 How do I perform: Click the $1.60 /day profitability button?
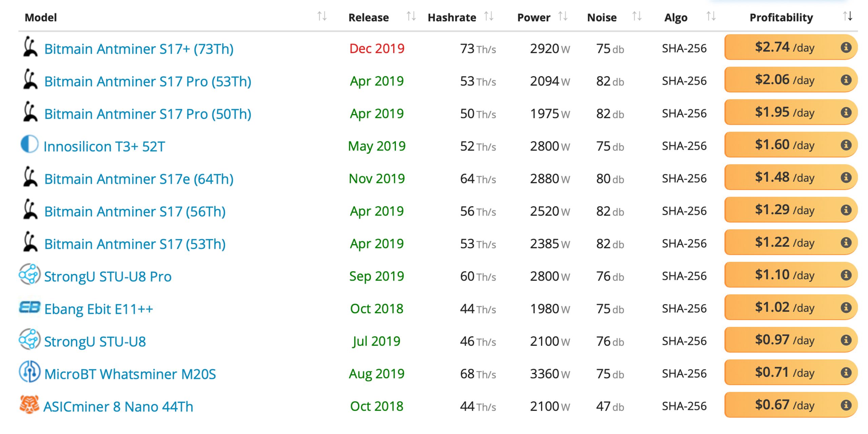[x=791, y=145]
